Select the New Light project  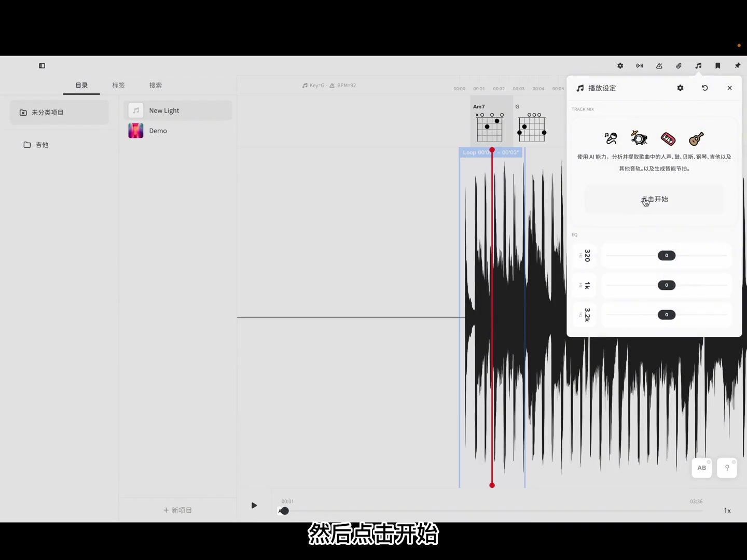pyautogui.click(x=178, y=110)
